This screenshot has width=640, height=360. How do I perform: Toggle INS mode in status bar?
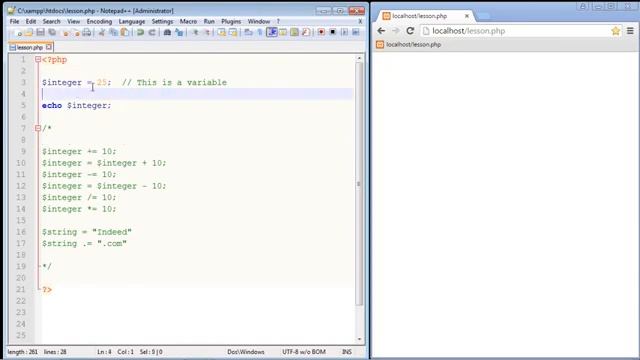347,351
